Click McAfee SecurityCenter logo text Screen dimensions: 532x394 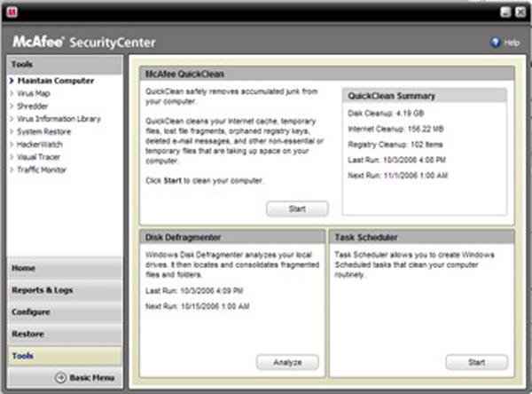84,42
